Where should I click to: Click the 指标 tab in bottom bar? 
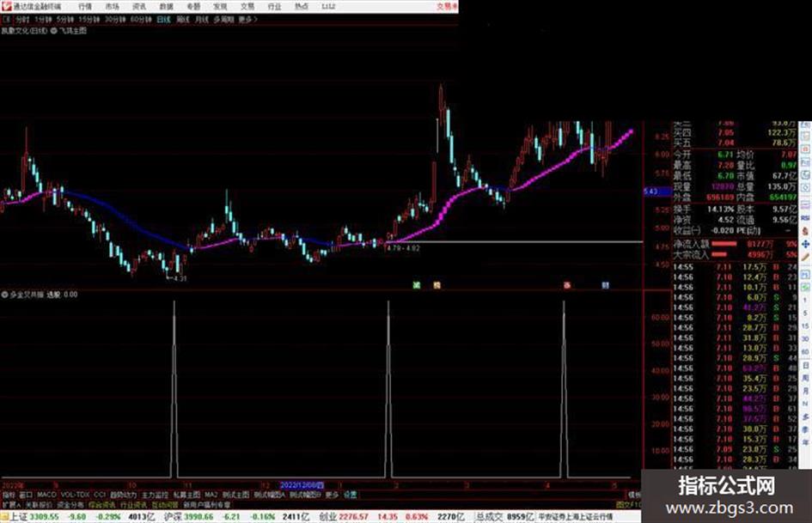pyautogui.click(x=9, y=495)
